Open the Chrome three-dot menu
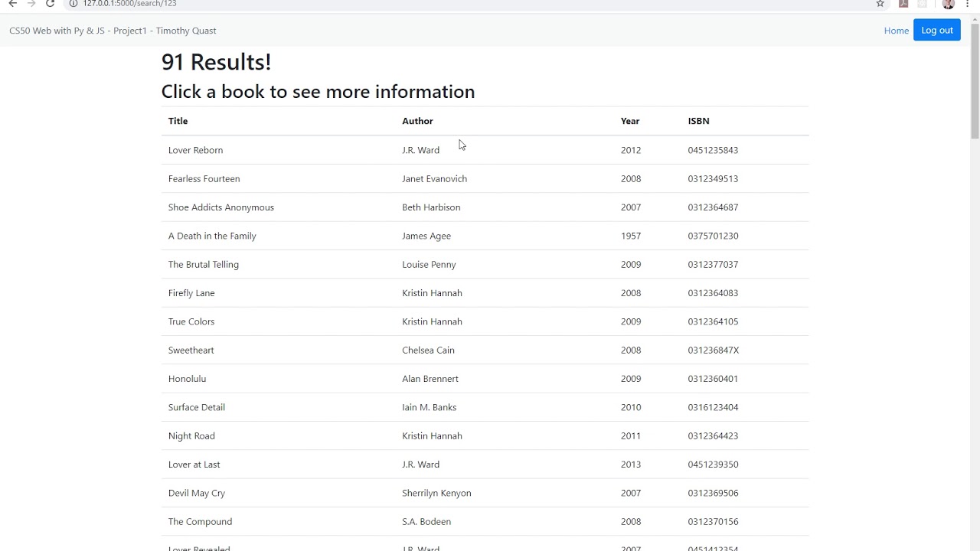Viewport: 980px width, 551px height. (x=968, y=4)
